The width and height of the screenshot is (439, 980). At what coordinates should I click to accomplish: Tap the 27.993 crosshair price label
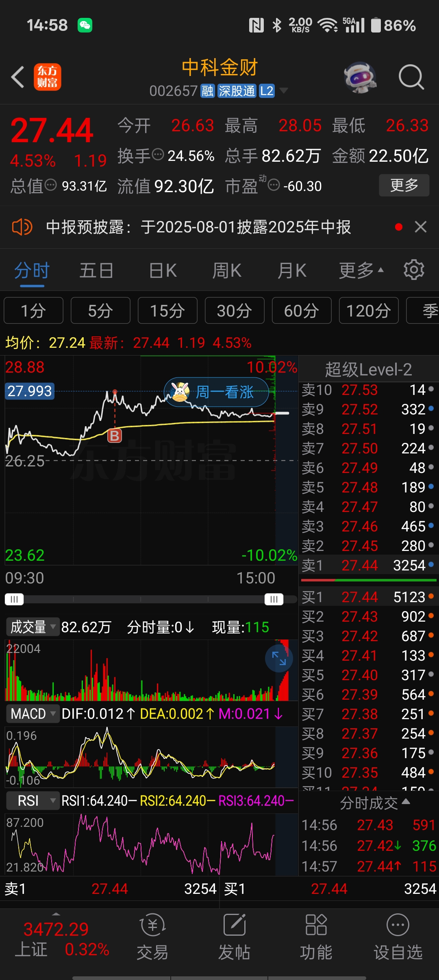(x=30, y=391)
